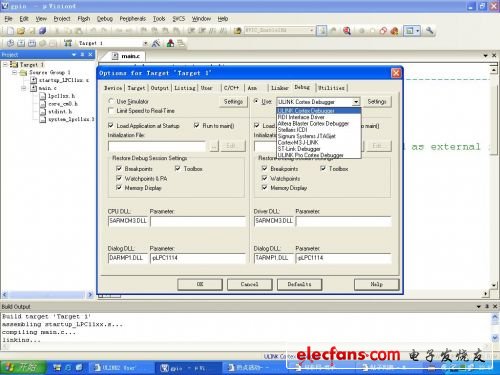Choose Signum Systems JTAGjet option
The image size is (500, 375).
pos(319,136)
